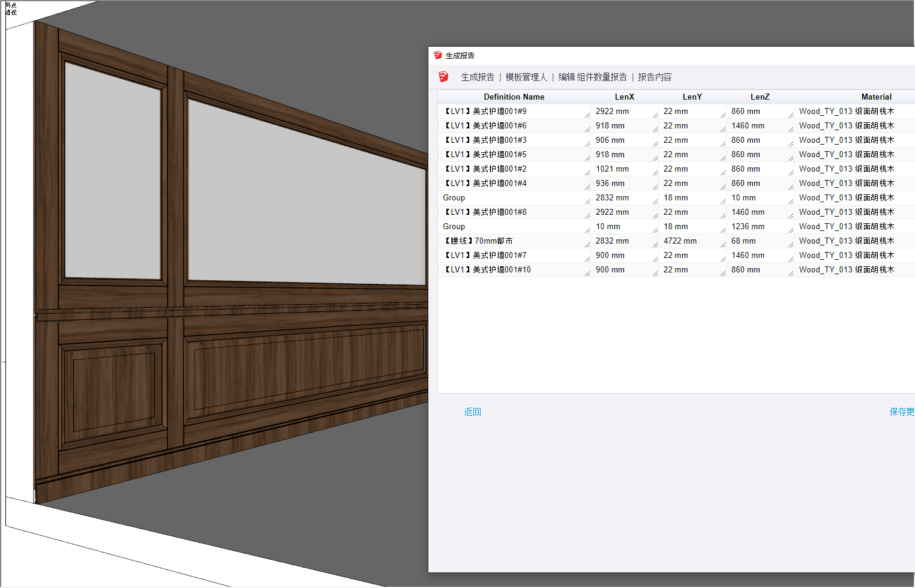
Task: Click the SketchUp icon in dialog title bar
Action: tap(438, 55)
